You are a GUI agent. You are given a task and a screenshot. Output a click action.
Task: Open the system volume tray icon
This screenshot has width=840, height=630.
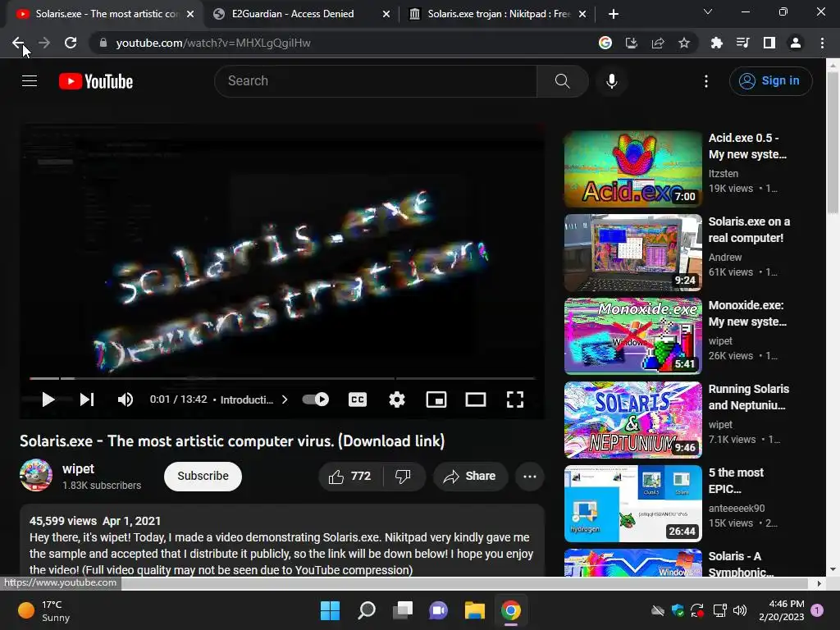click(740, 610)
